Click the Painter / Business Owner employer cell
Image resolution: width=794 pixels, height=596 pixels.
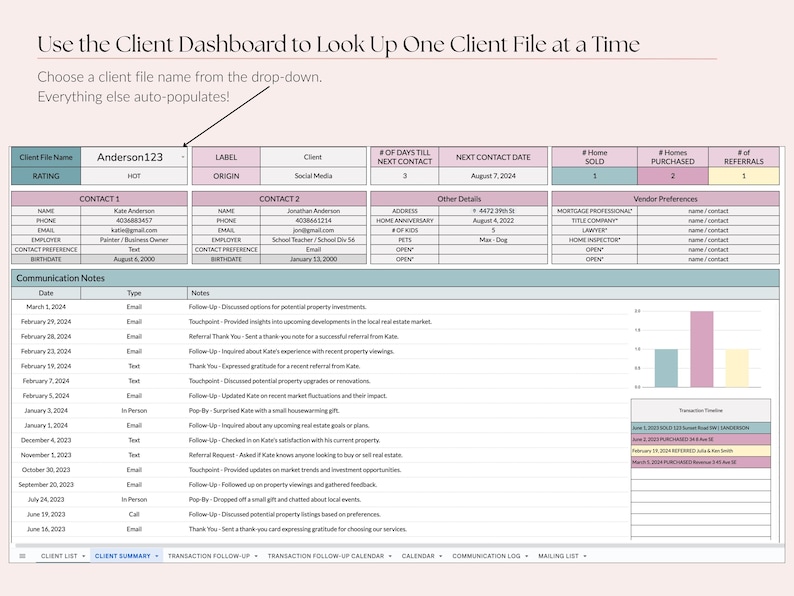[134, 240]
